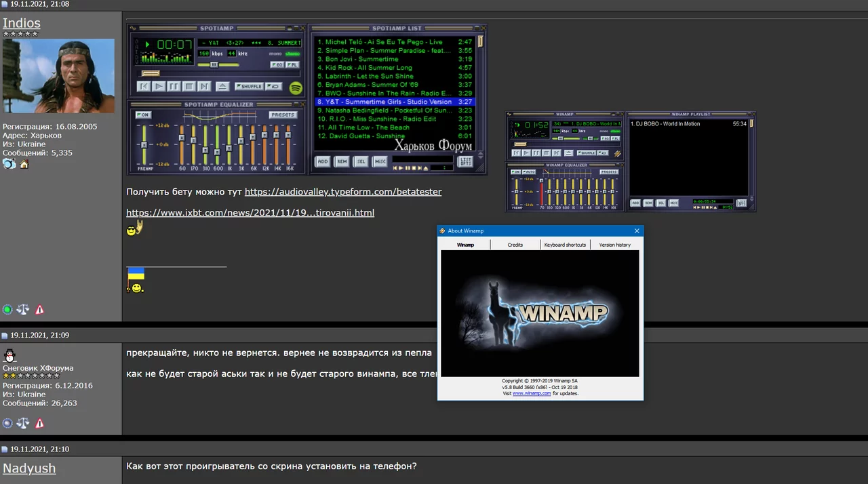Open MISC menu in Spotiamp List

click(380, 161)
